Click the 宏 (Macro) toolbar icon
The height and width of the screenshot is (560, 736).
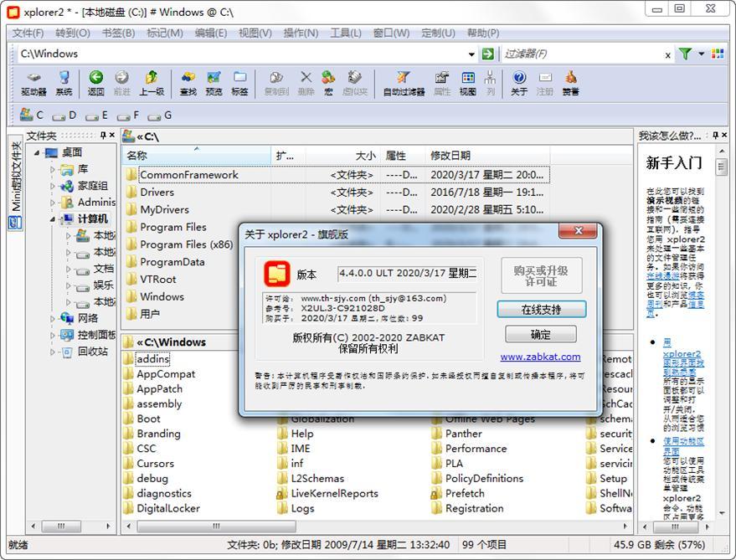click(327, 84)
